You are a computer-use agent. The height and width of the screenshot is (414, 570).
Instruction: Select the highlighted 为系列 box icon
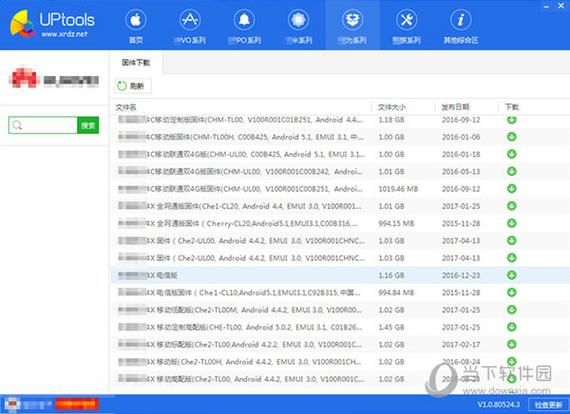pyautogui.click(x=352, y=20)
